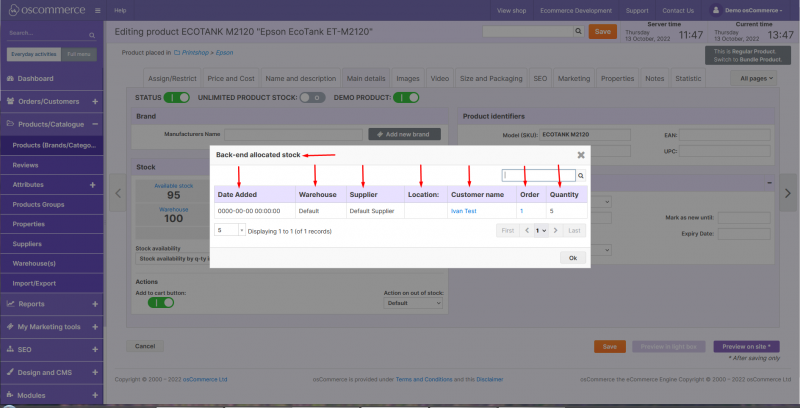
Task: Expand Orders/Customers with plus icon
Action: pos(94,101)
